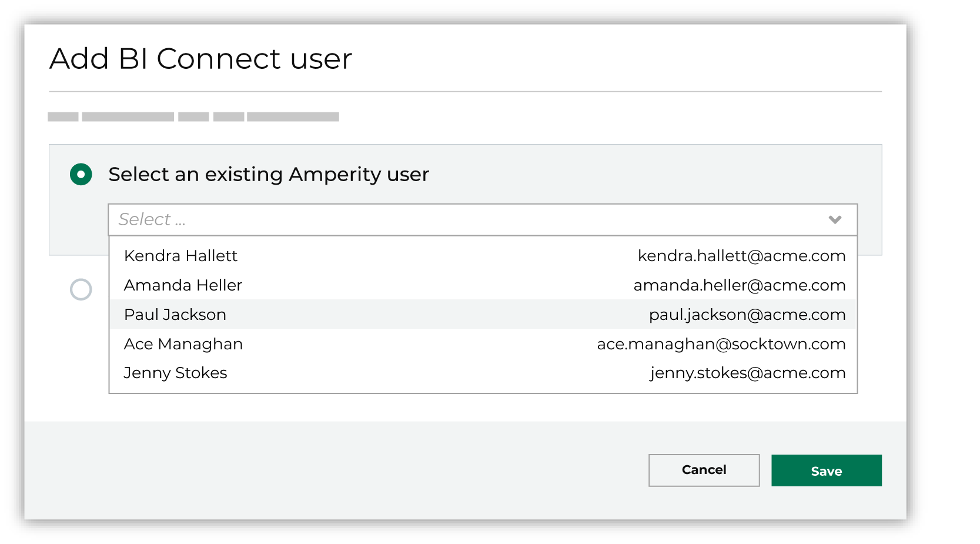Click the 'Add BI Connect user' title

pyautogui.click(x=200, y=59)
